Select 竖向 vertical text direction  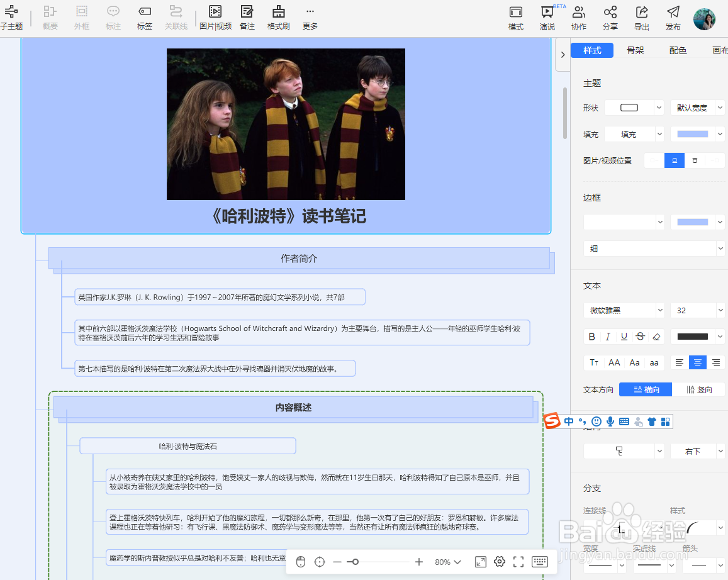click(699, 390)
